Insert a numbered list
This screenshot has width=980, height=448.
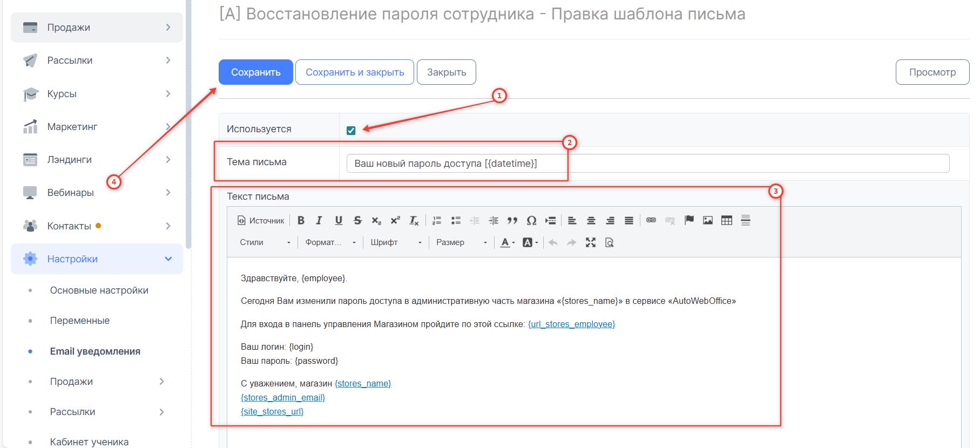point(437,220)
